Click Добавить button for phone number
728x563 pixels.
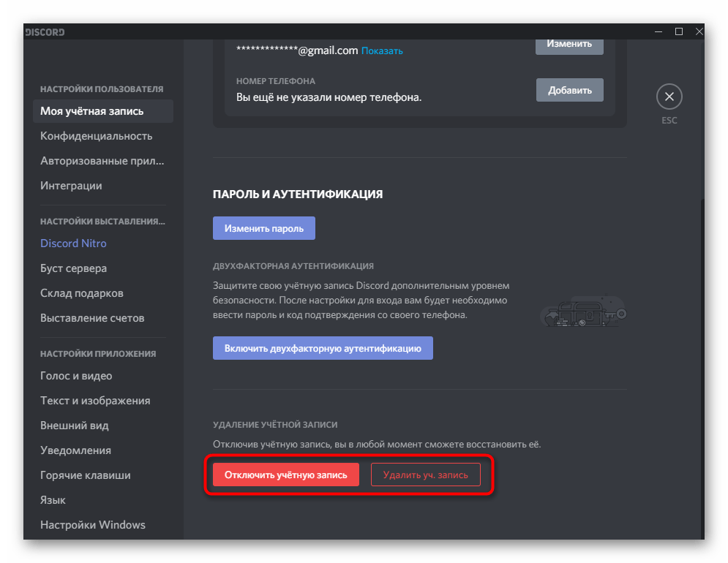(569, 91)
